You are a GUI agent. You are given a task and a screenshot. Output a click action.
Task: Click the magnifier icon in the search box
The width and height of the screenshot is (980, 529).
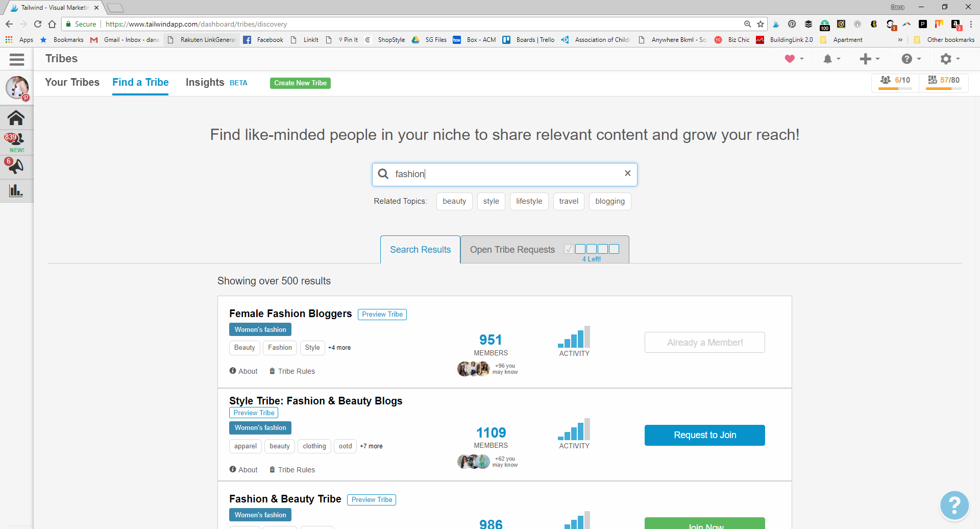click(383, 174)
